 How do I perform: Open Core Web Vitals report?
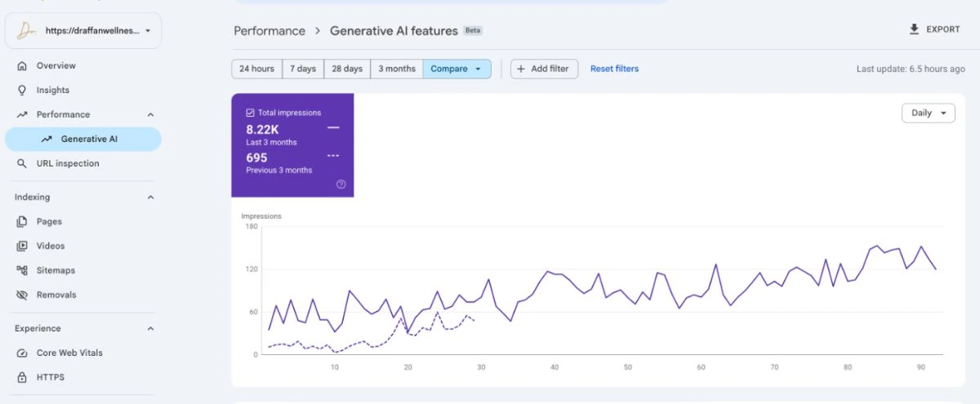click(x=83, y=353)
